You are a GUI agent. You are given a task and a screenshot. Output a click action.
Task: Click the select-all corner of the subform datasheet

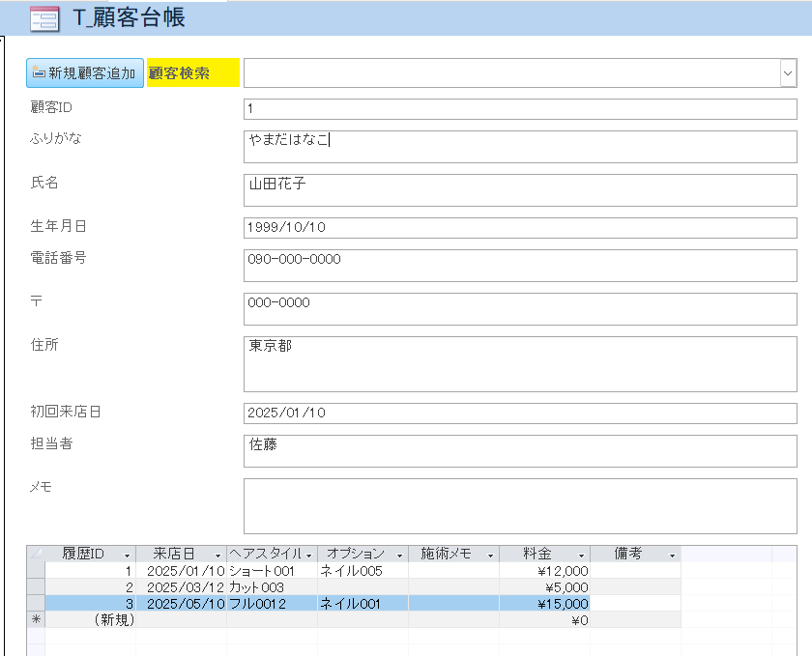(36, 554)
